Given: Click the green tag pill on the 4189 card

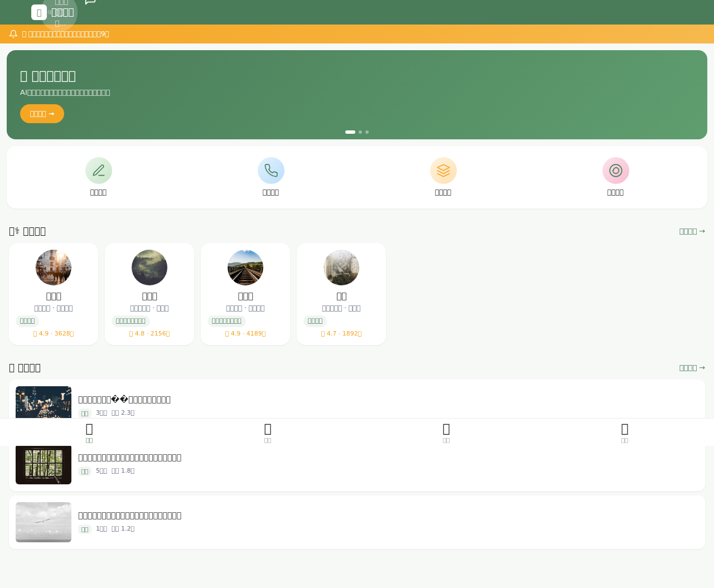Looking at the screenshot, I should point(226,321).
